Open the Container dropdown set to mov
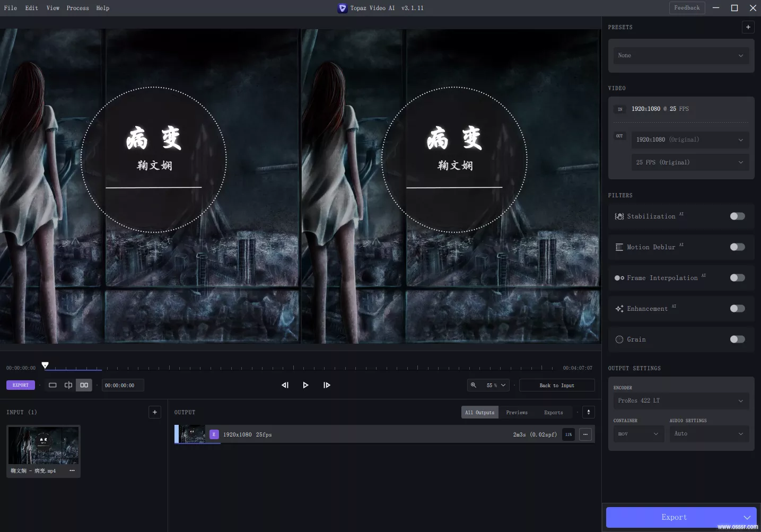This screenshot has height=532, width=761. tap(638, 433)
